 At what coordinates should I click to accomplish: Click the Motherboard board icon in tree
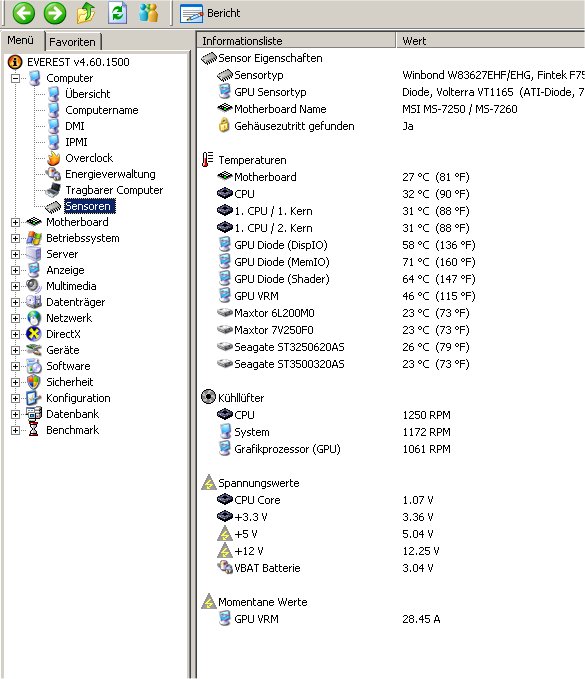coord(34,222)
